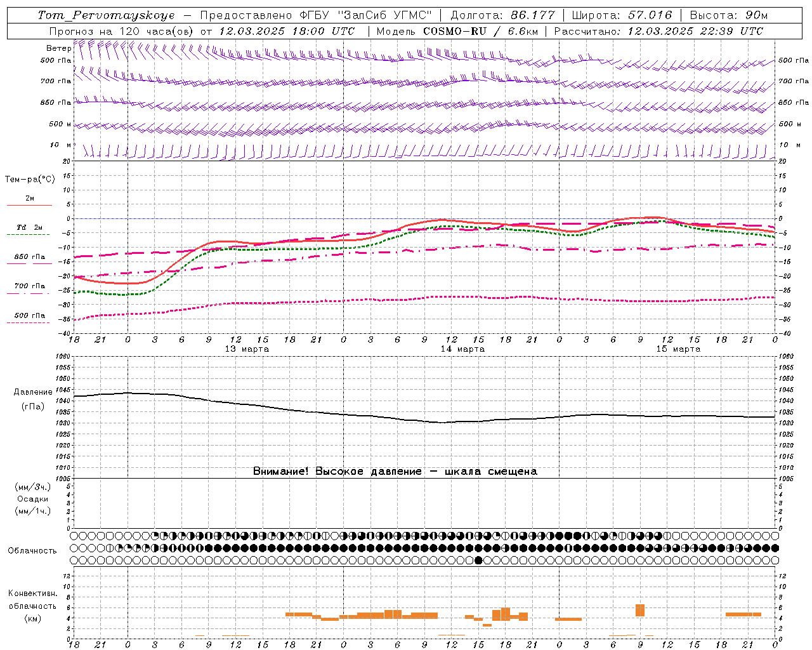Viewport: 812px width, 650px height.
Task: Click the '(мм/1ч.)' precipitation unit label
Action: coord(32,511)
